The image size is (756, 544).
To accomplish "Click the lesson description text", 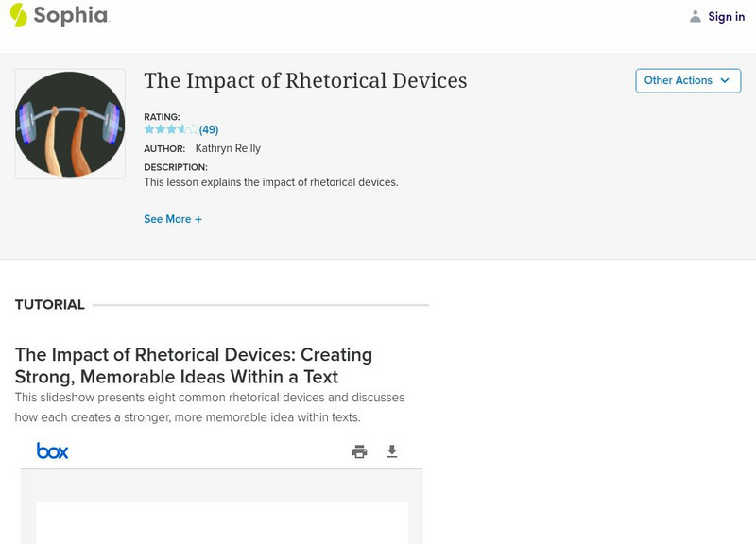I will pos(270,182).
